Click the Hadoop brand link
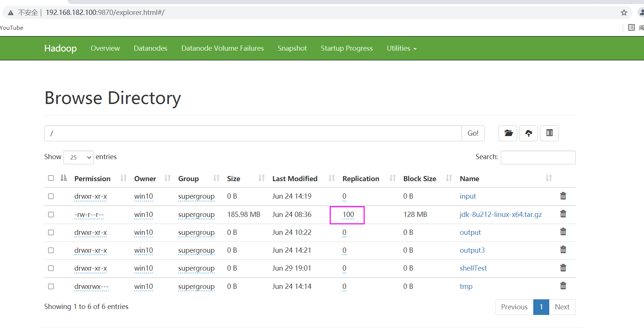The height and width of the screenshot is (328, 644). tap(60, 48)
